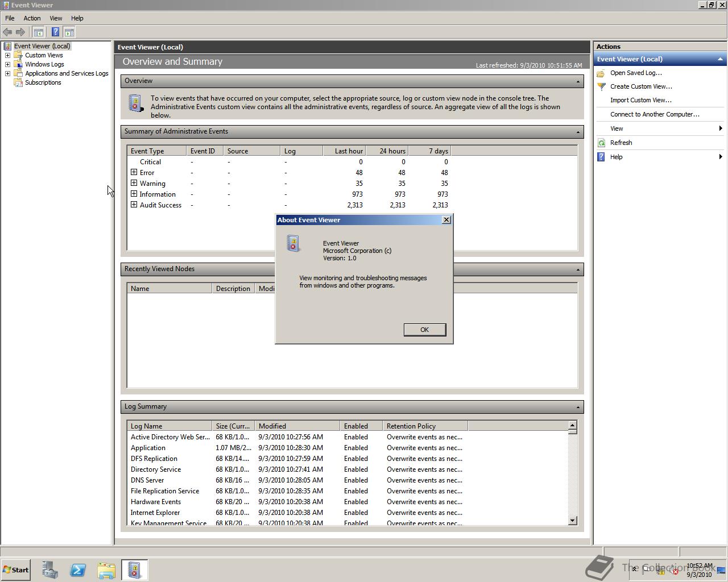Select the DNS Server log row
Screen dimensions: 728x582
[x=348, y=480]
